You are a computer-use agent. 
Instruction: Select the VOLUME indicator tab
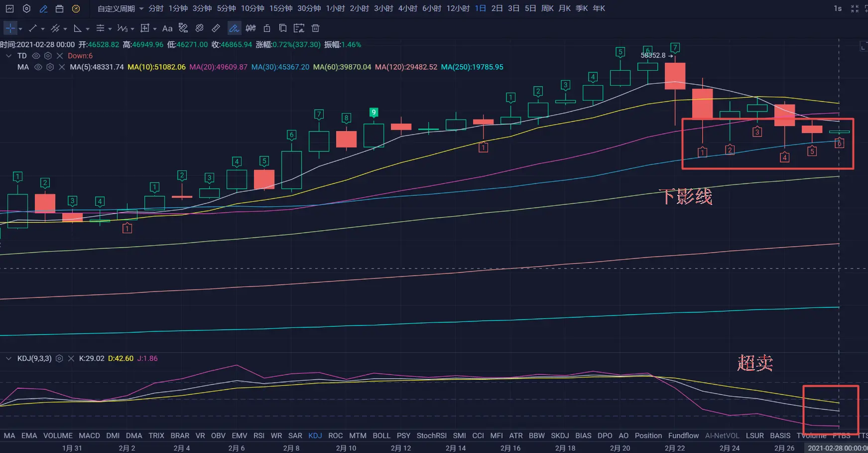(58, 436)
